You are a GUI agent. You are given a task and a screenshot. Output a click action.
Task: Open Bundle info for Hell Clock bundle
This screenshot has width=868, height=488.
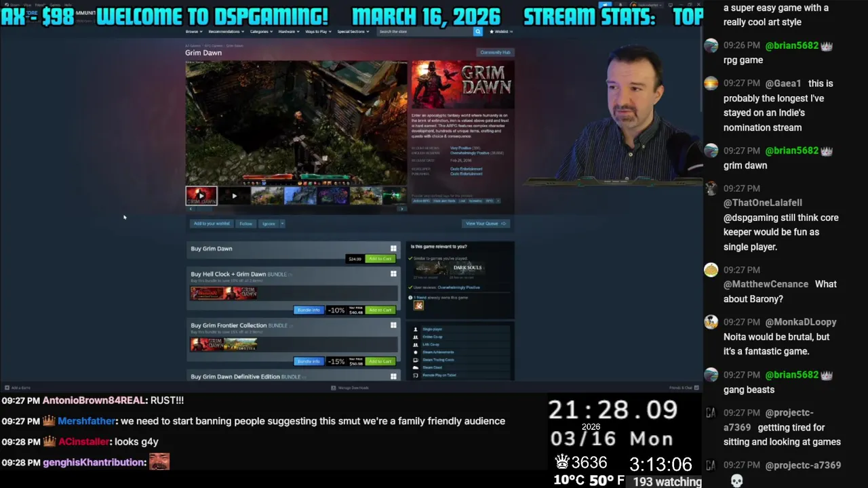[x=309, y=310]
